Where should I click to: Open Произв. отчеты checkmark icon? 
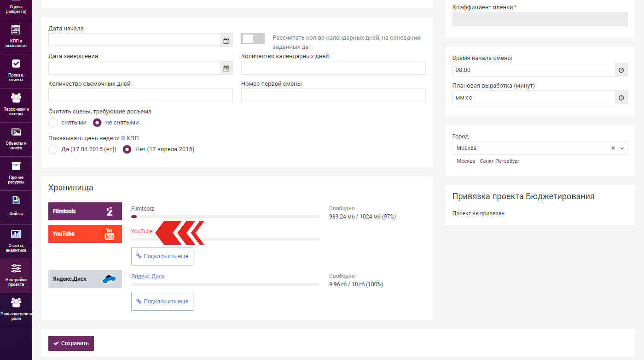point(16,64)
